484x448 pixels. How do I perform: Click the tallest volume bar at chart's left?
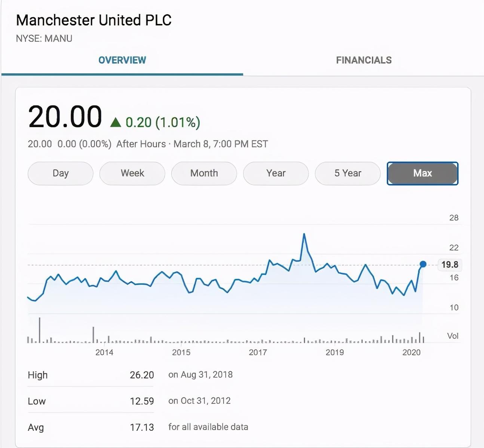pyautogui.click(x=40, y=330)
